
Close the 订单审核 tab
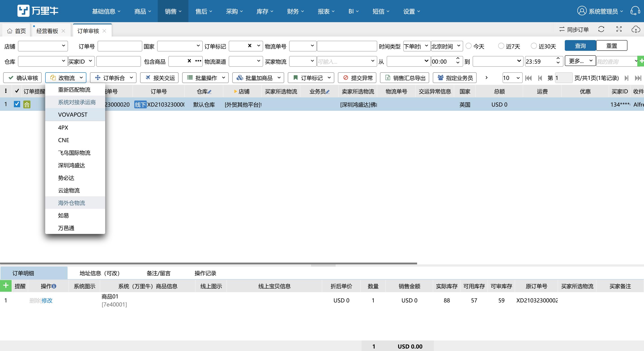tap(104, 31)
